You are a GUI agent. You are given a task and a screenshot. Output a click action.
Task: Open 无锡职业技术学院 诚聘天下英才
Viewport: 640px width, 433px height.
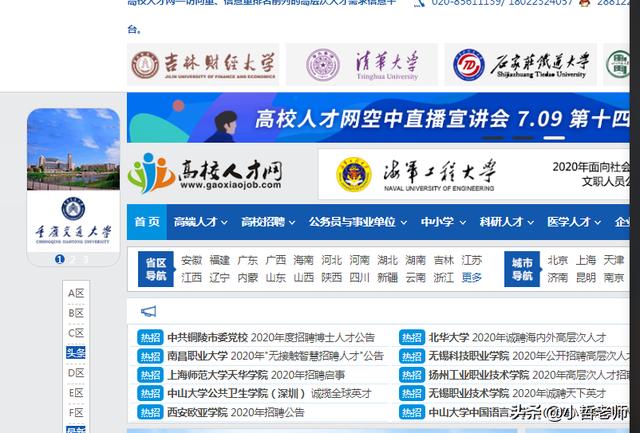pos(518,394)
